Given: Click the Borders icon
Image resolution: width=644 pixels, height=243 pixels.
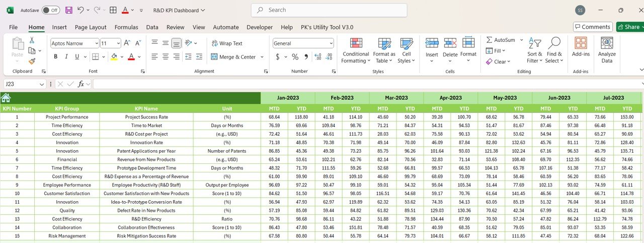Looking at the screenshot, I should pyautogui.click(x=96, y=57).
